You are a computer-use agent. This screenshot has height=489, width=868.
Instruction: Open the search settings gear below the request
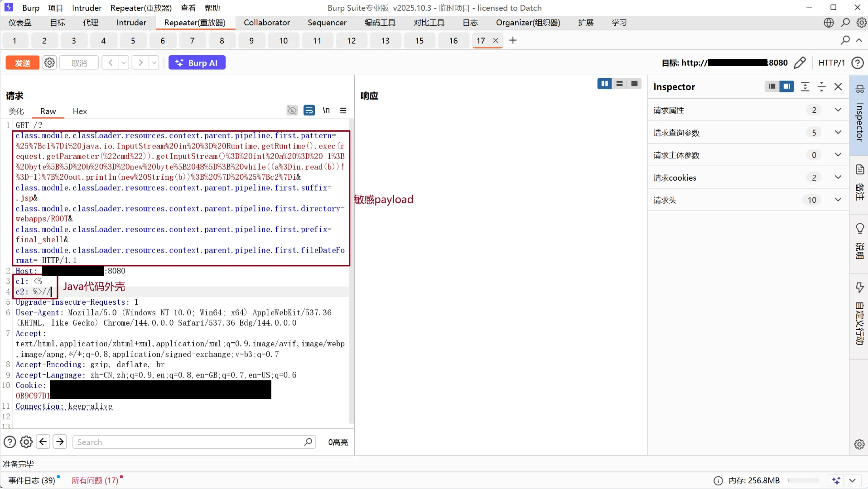26,442
